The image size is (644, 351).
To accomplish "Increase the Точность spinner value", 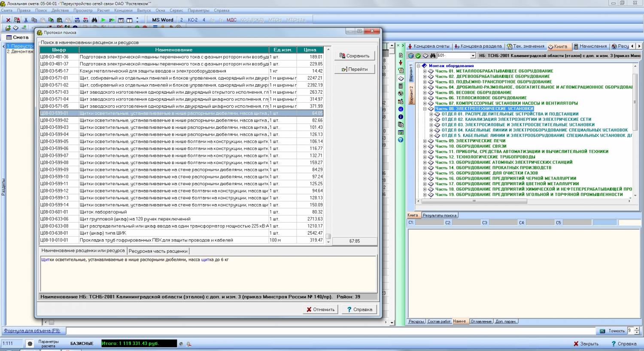I will point(637,329).
